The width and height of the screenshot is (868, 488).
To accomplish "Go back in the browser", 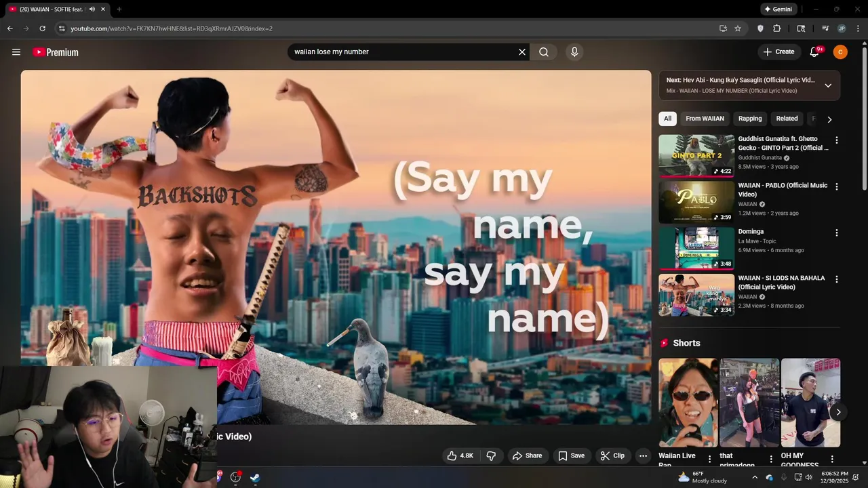I will tap(9, 28).
